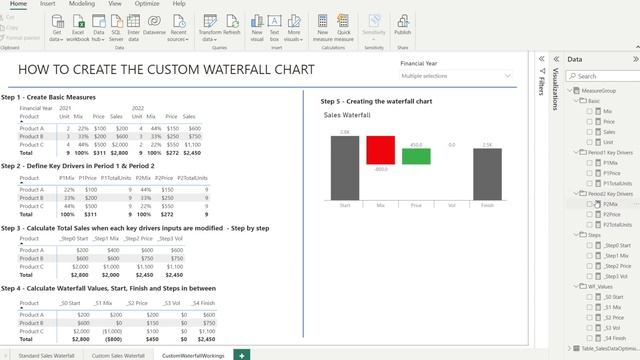Open the Data hub menu
This screenshot has height=360, width=640.
(98, 28)
